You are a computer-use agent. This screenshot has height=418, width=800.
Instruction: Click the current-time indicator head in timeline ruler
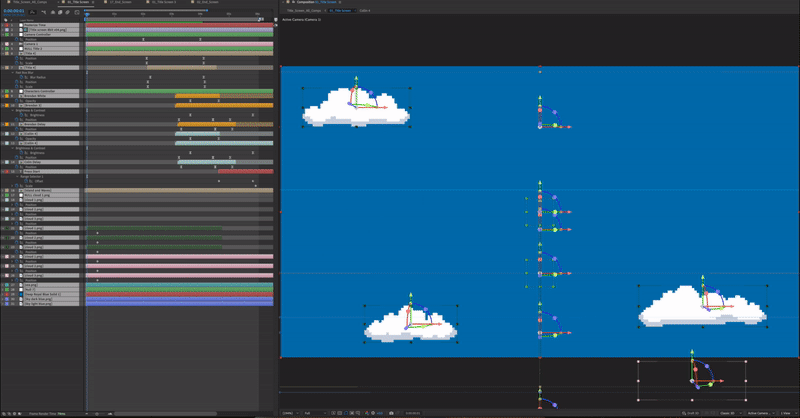tap(87, 14)
